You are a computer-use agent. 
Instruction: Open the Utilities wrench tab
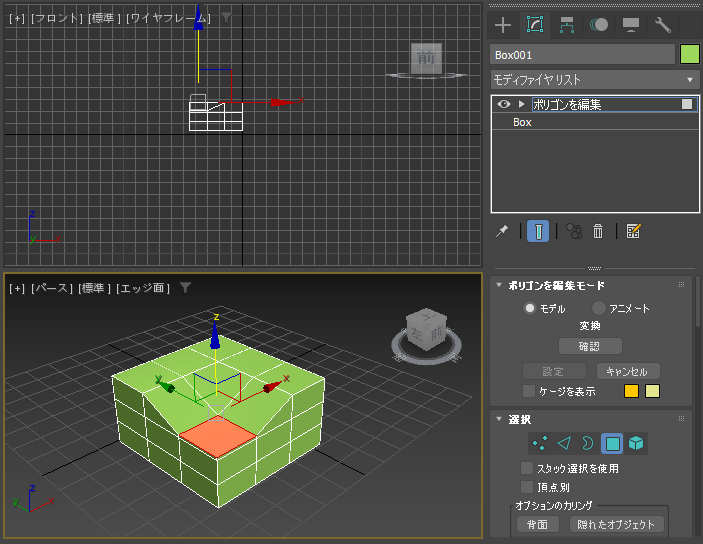tap(663, 25)
